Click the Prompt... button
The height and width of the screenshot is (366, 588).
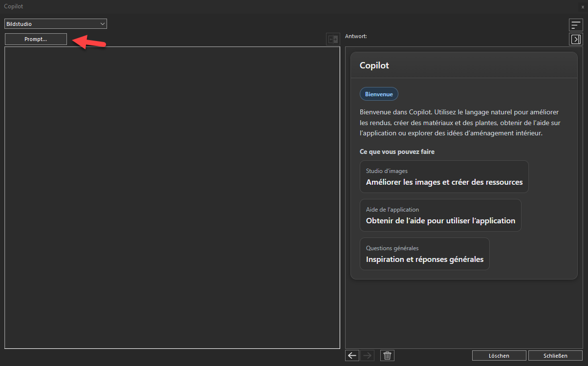point(36,39)
